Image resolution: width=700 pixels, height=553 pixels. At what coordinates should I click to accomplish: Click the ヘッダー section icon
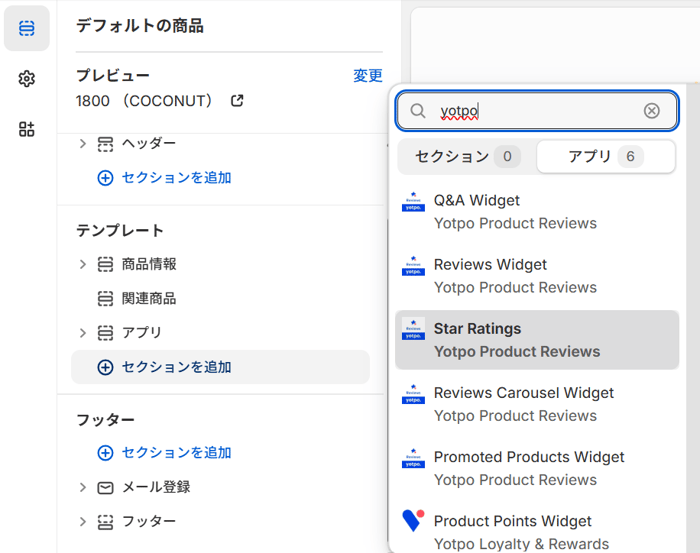[105, 144]
